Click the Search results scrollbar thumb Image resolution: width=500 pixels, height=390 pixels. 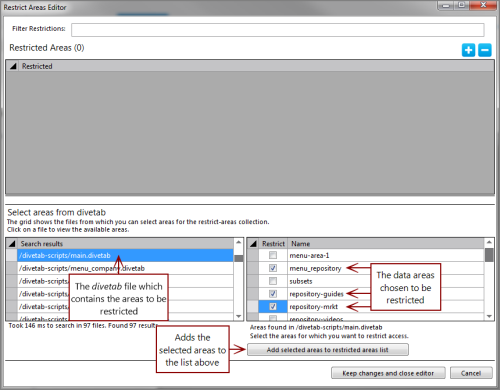[239, 258]
